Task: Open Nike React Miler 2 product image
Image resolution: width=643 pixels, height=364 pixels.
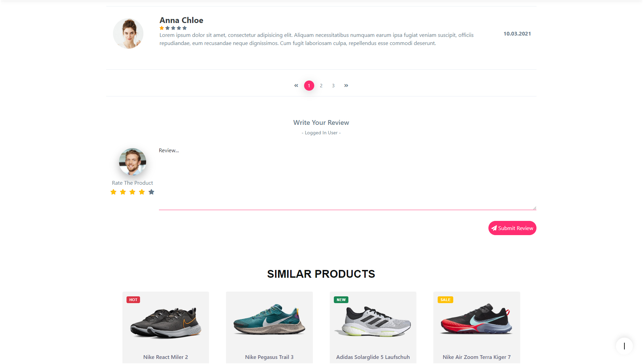Action: tap(166, 323)
